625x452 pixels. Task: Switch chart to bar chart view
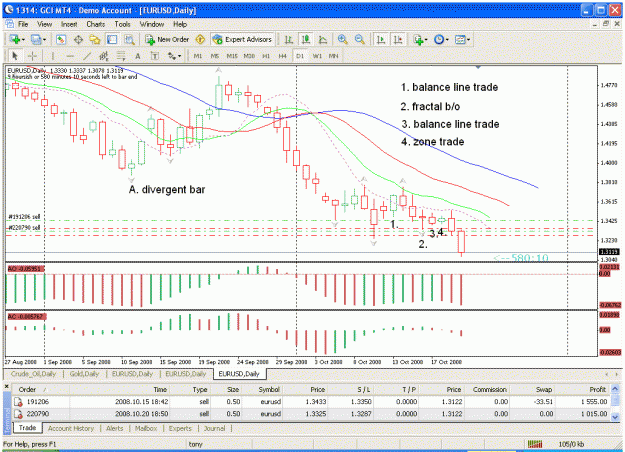tap(289, 39)
